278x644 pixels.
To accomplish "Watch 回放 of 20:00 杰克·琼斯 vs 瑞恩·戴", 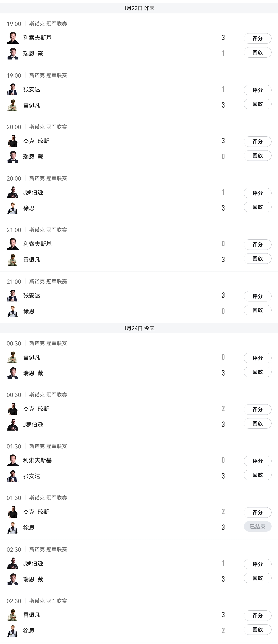I will pos(257,156).
